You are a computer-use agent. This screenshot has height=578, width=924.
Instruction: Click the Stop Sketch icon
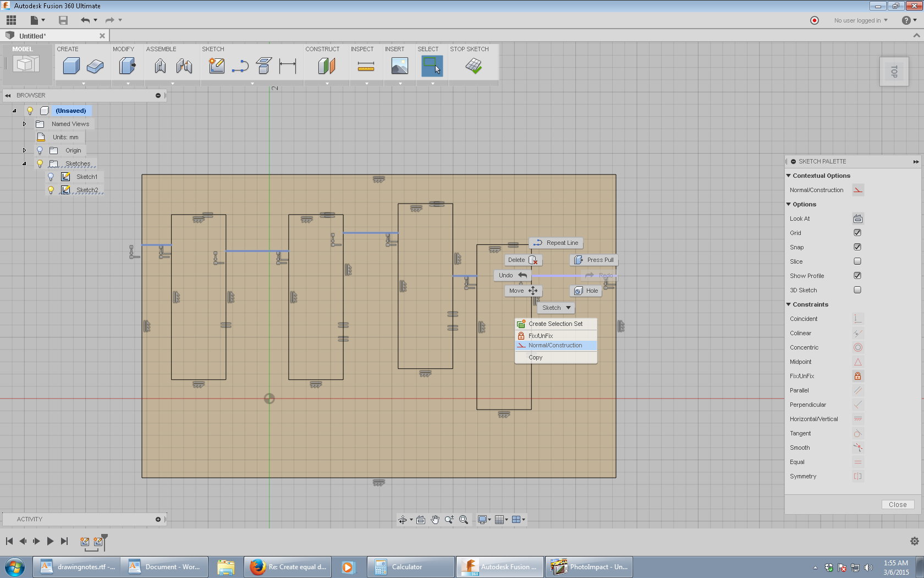[x=474, y=66]
